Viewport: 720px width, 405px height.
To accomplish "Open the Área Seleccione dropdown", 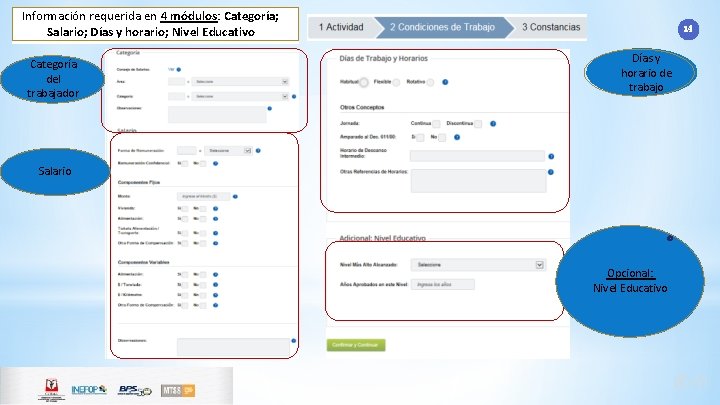I will click(240, 82).
